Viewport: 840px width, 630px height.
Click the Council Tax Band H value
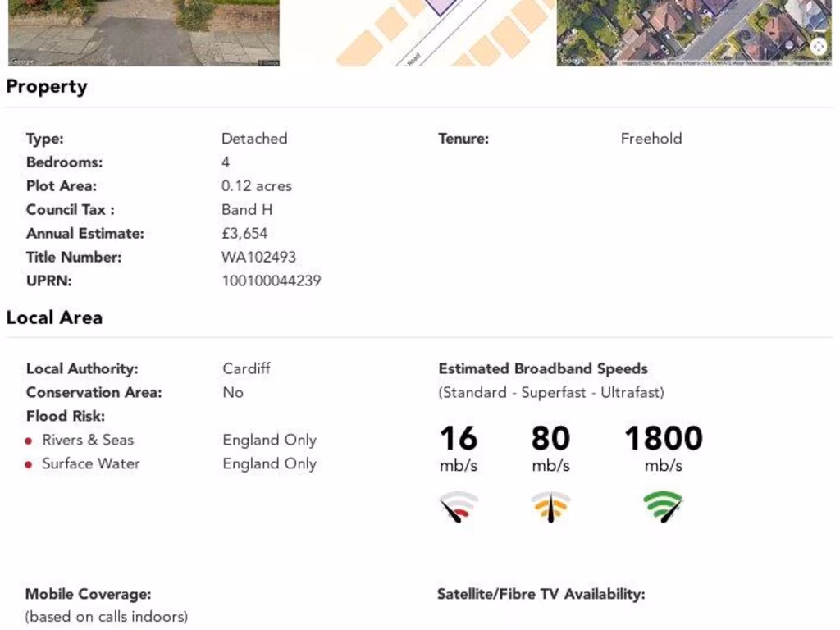point(247,209)
